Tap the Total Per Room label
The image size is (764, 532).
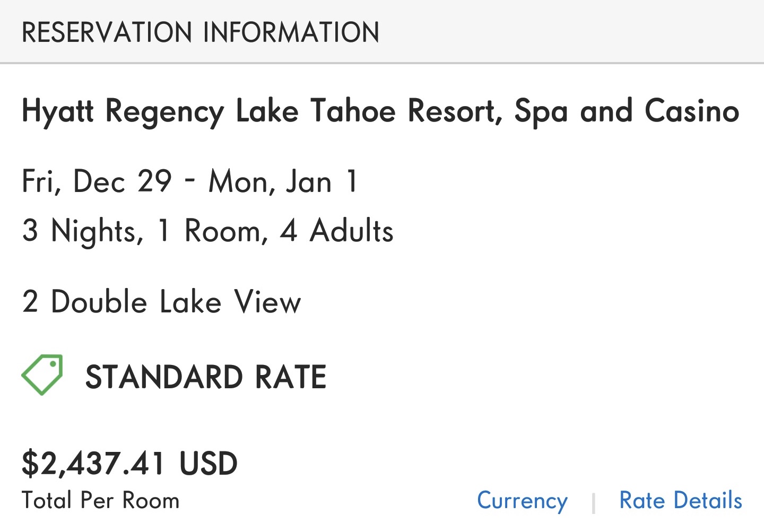click(x=101, y=501)
